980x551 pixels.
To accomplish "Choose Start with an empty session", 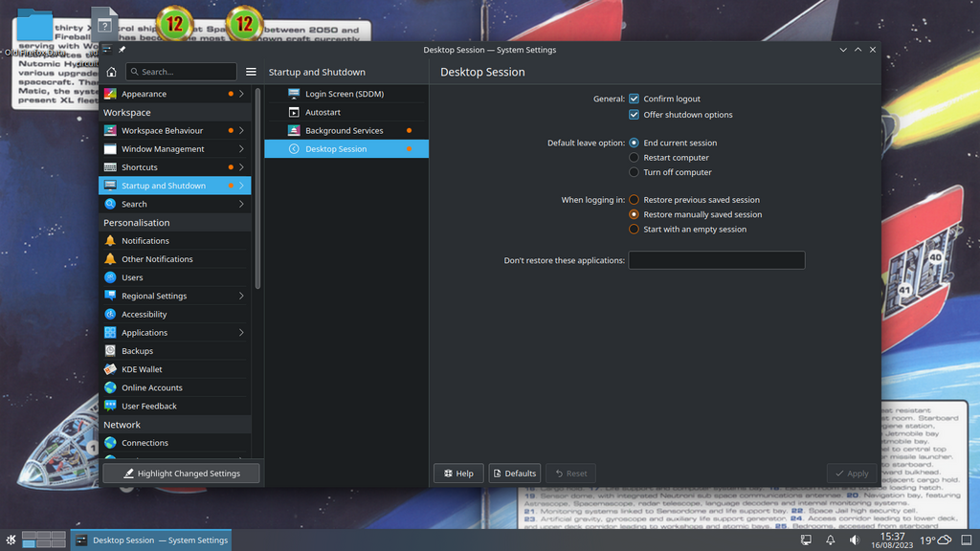I will tap(634, 230).
